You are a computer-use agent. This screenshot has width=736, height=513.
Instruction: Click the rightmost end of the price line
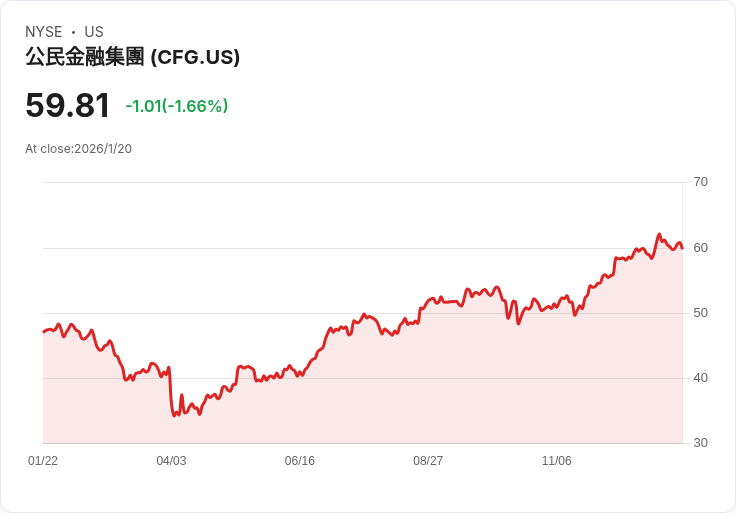click(x=682, y=245)
